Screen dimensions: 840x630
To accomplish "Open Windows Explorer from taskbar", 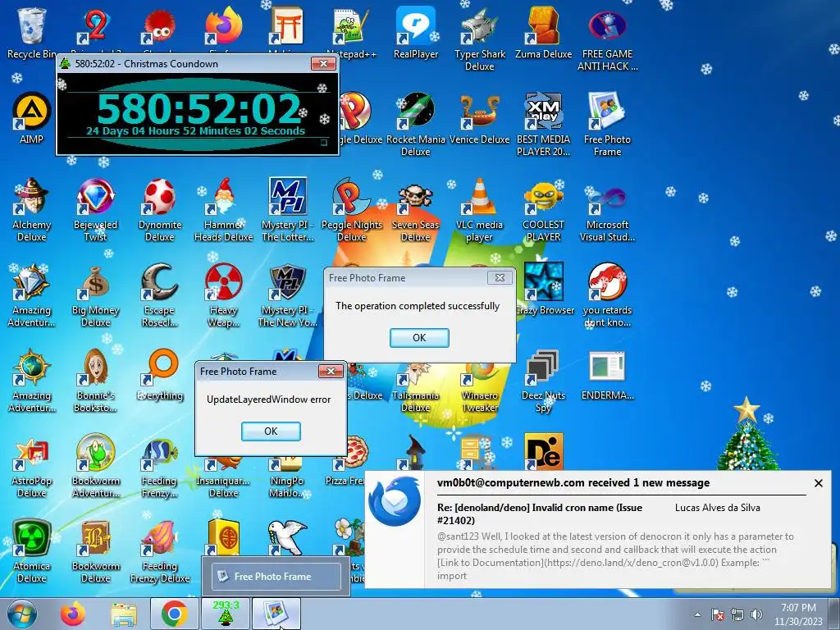I will tap(123, 614).
